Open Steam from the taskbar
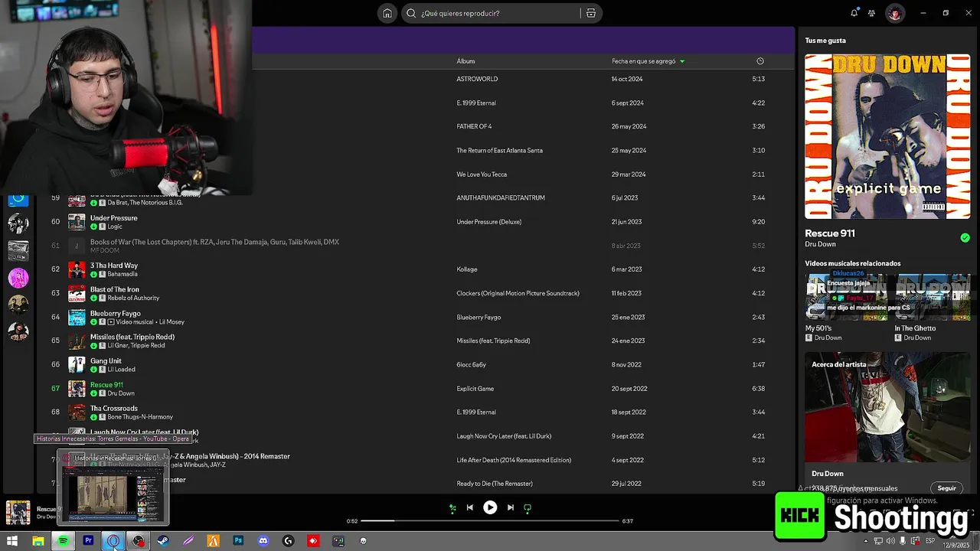 point(163,541)
